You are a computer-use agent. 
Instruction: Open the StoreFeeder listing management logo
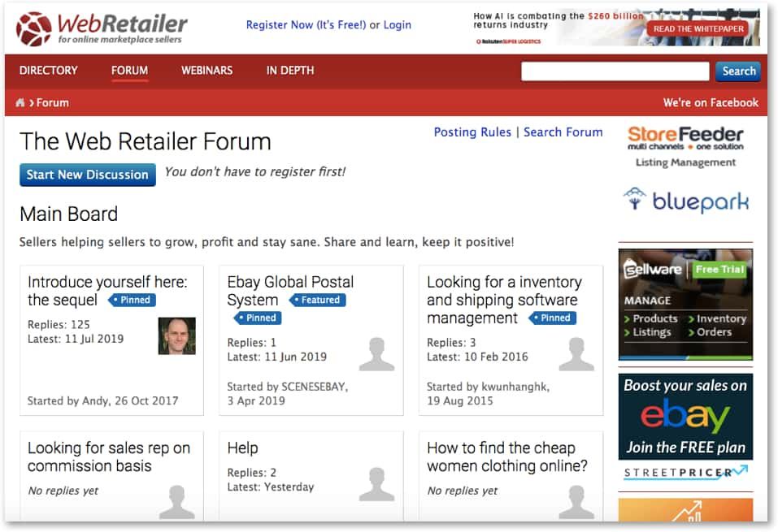point(685,145)
